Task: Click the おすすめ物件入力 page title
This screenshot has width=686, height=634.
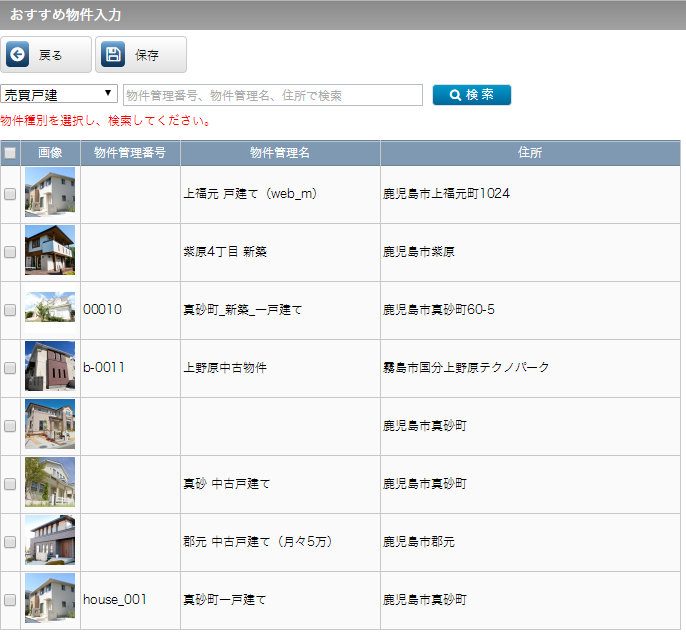Action: click(65, 15)
